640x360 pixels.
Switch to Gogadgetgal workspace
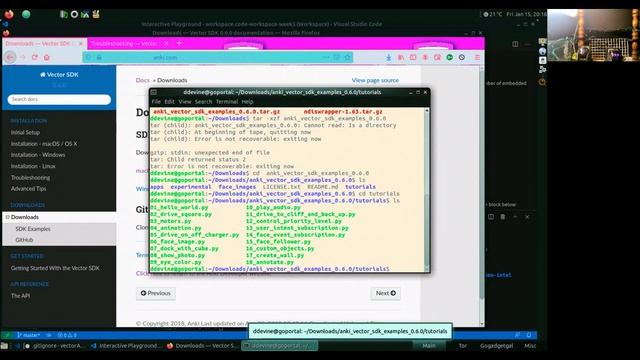coord(496,346)
